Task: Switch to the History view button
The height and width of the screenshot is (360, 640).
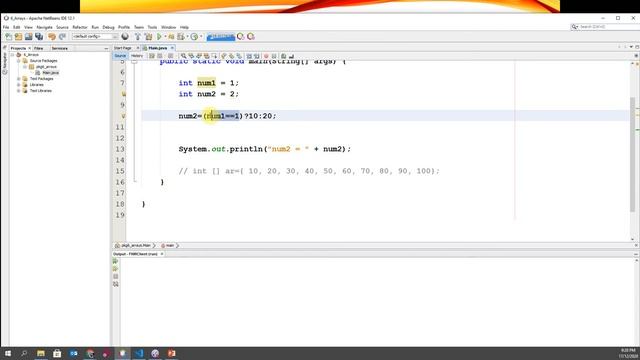Action: pyautogui.click(x=137, y=56)
